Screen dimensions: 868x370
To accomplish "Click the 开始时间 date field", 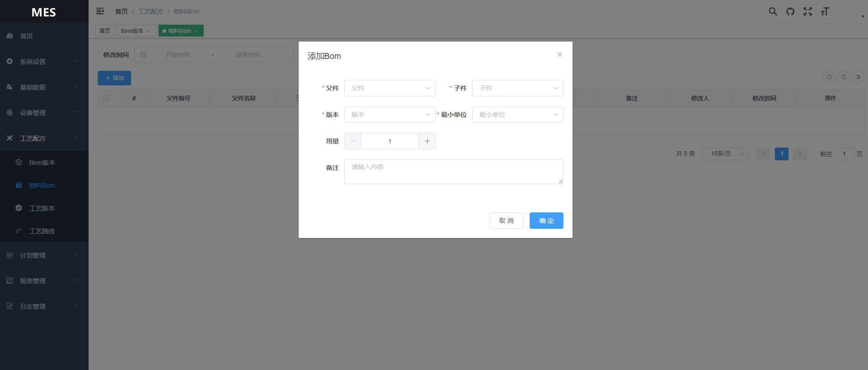I will [x=178, y=55].
